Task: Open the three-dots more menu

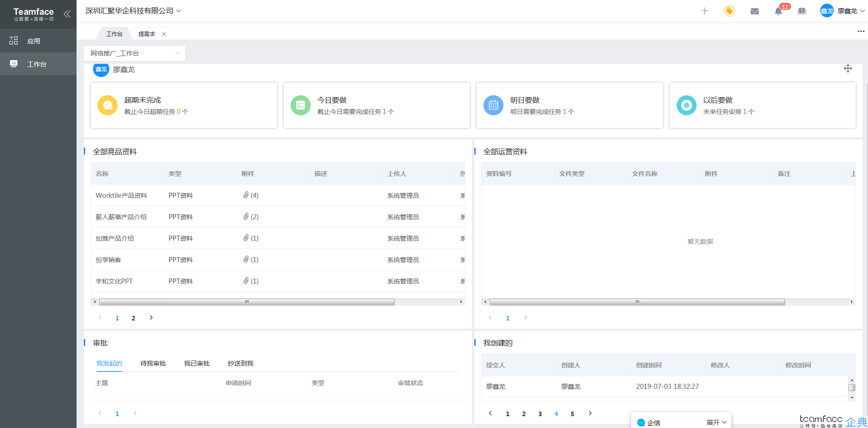Action: click(861, 31)
